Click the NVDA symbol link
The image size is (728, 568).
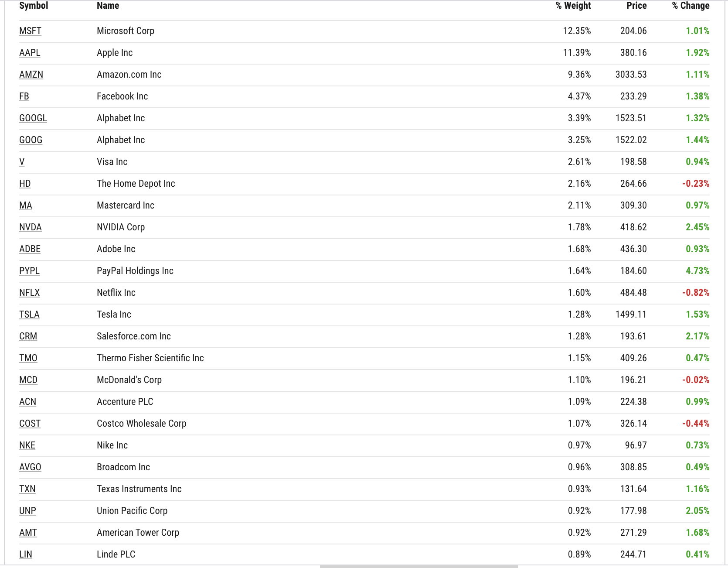coord(31,227)
